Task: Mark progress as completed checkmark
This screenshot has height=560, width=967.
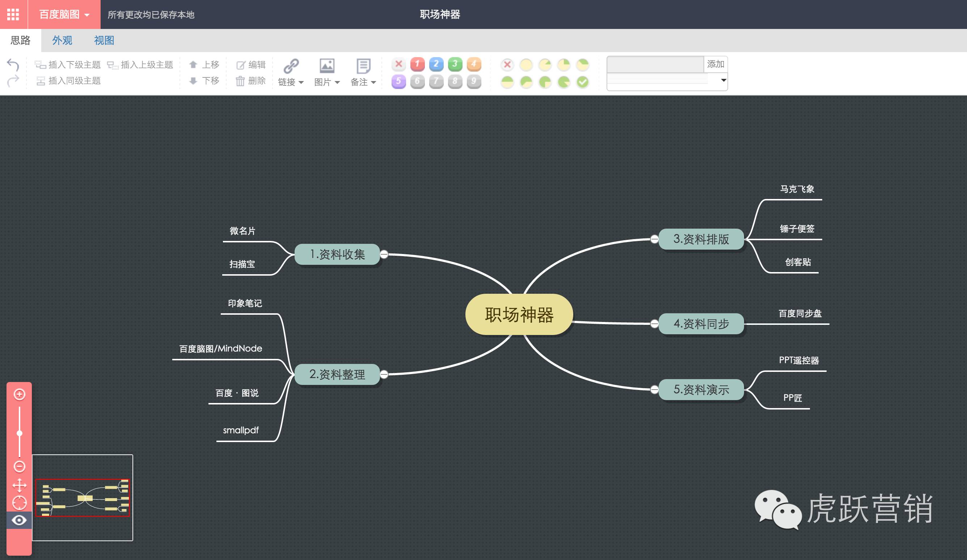Action: tap(583, 82)
